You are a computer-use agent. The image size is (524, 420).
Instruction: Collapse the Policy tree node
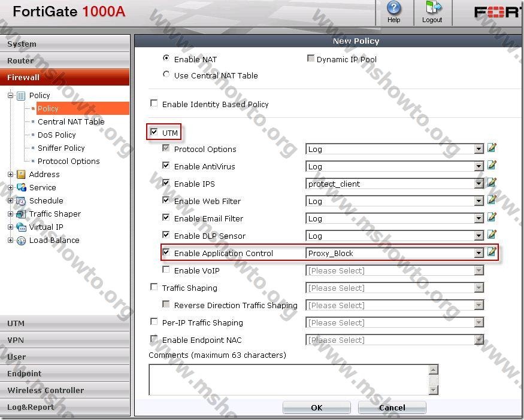tap(10, 96)
